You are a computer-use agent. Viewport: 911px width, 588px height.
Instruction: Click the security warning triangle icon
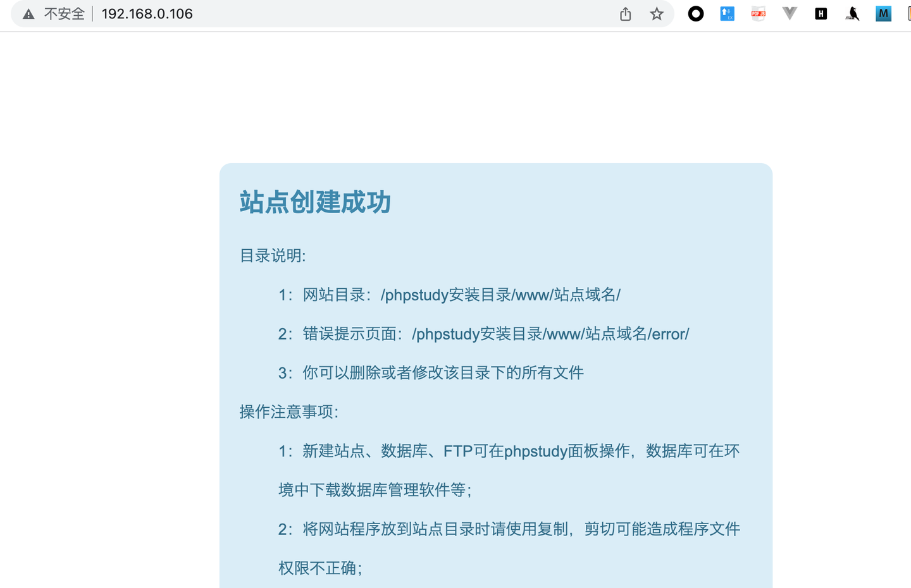coord(28,13)
